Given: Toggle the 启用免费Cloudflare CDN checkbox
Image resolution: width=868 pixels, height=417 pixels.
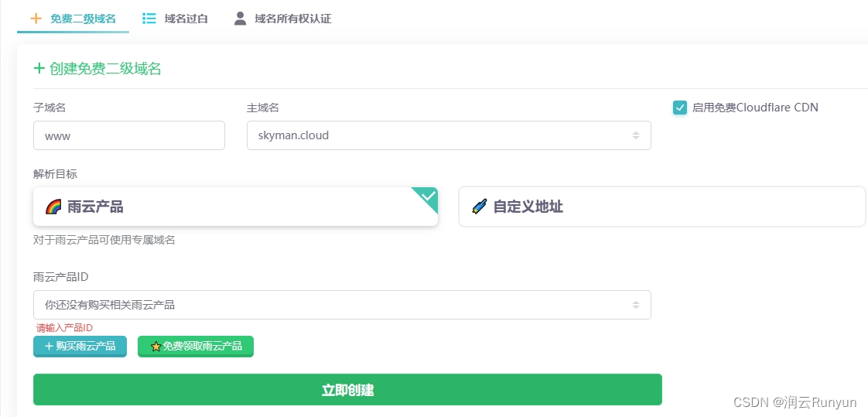Looking at the screenshot, I should tap(680, 108).
